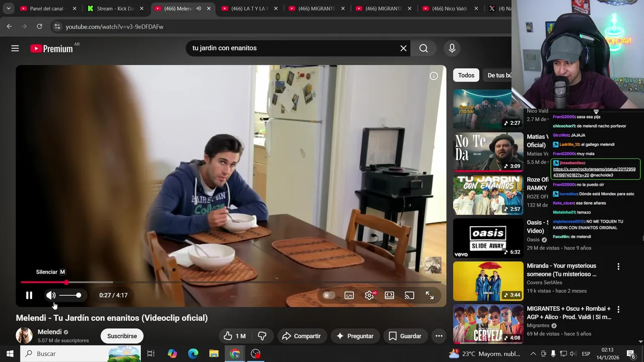Viewport: 644px width, 362px height.
Task: Subscribe with the Suscribirse button
Action: pyautogui.click(x=122, y=336)
